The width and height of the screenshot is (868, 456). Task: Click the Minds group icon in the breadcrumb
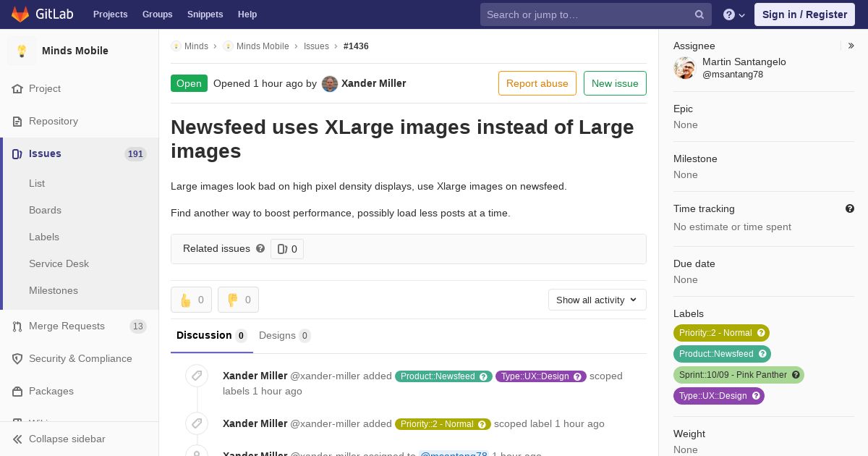(x=176, y=46)
